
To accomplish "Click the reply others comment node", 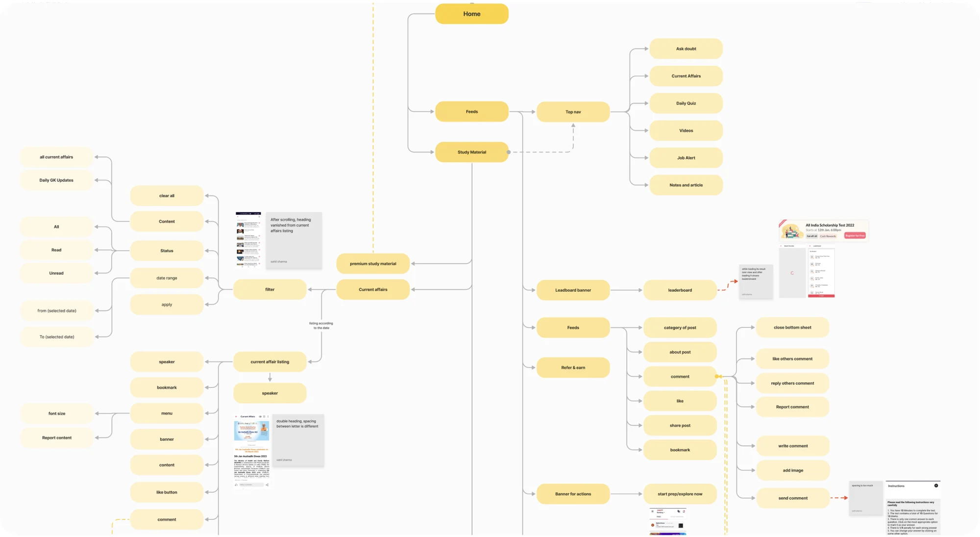I will click(792, 383).
